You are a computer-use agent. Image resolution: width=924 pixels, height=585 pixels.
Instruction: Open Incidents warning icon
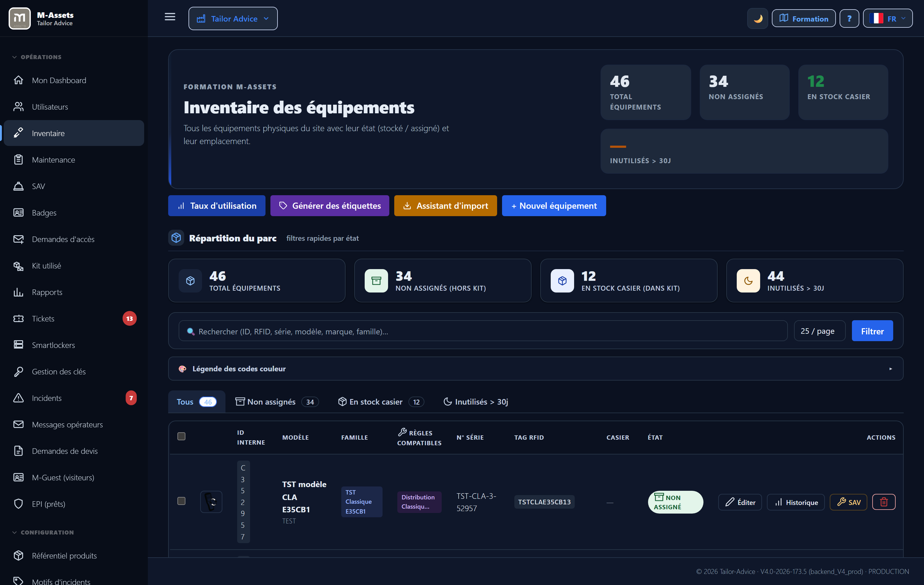(x=18, y=398)
